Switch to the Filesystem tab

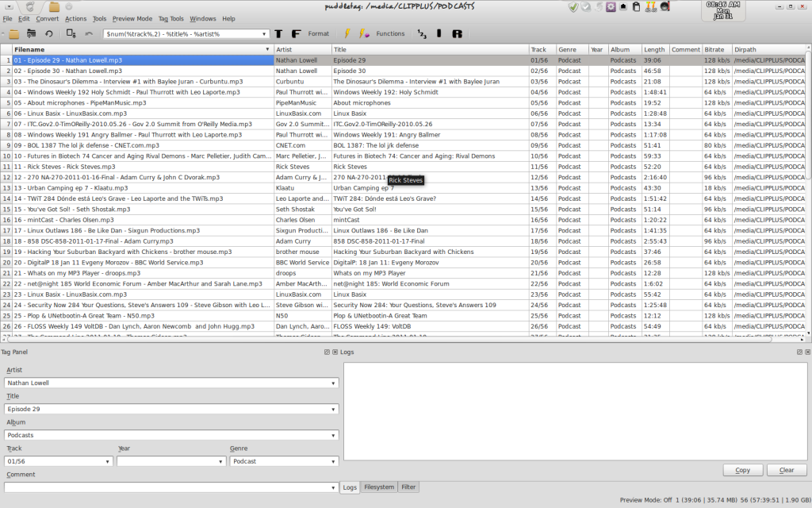378,487
